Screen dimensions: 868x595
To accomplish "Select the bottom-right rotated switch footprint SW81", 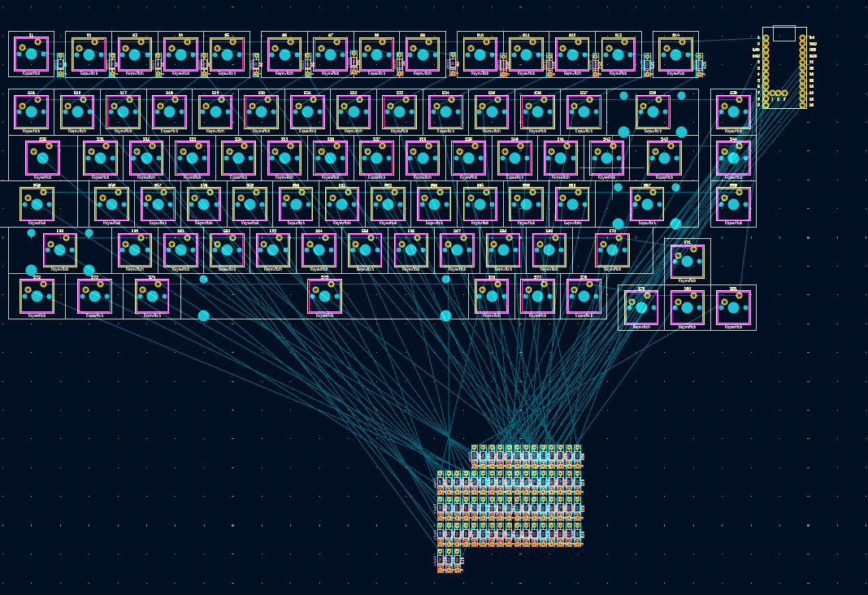I will click(x=732, y=307).
